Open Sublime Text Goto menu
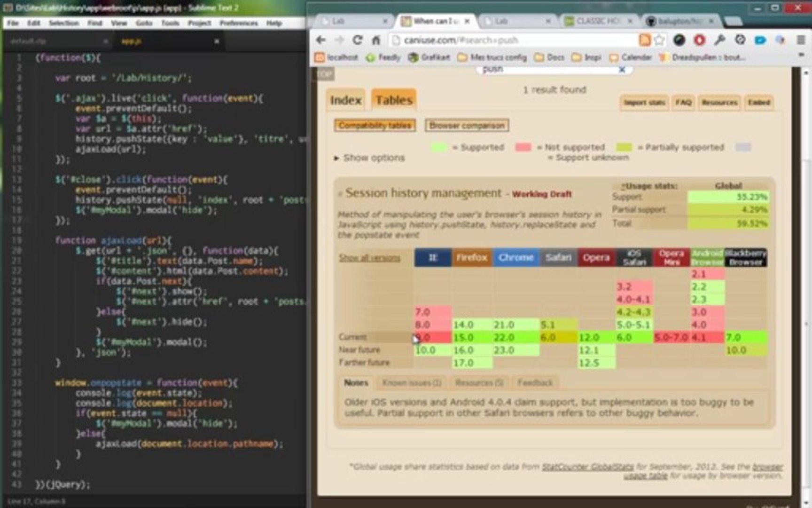Screen dimensions: 812x508 (144, 23)
